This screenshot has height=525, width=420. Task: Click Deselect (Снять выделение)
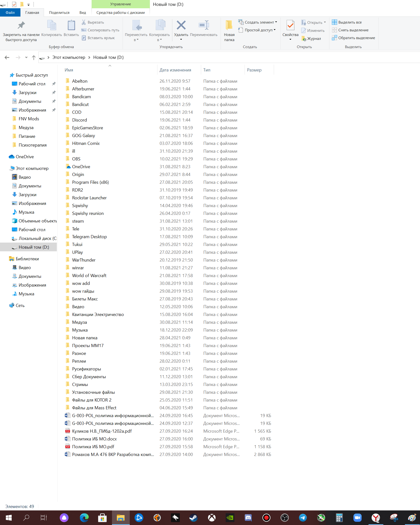click(x=350, y=30)
